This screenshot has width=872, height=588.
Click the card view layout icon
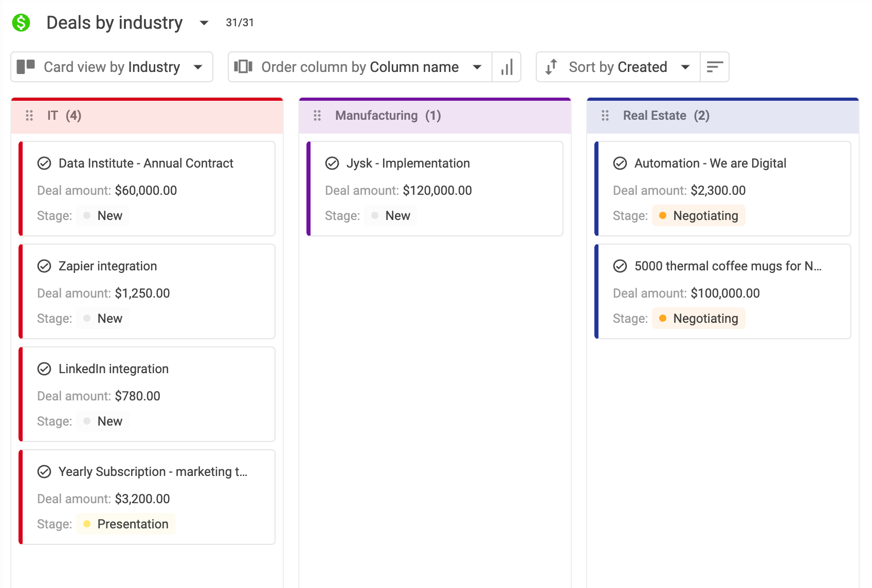(26, 67)
